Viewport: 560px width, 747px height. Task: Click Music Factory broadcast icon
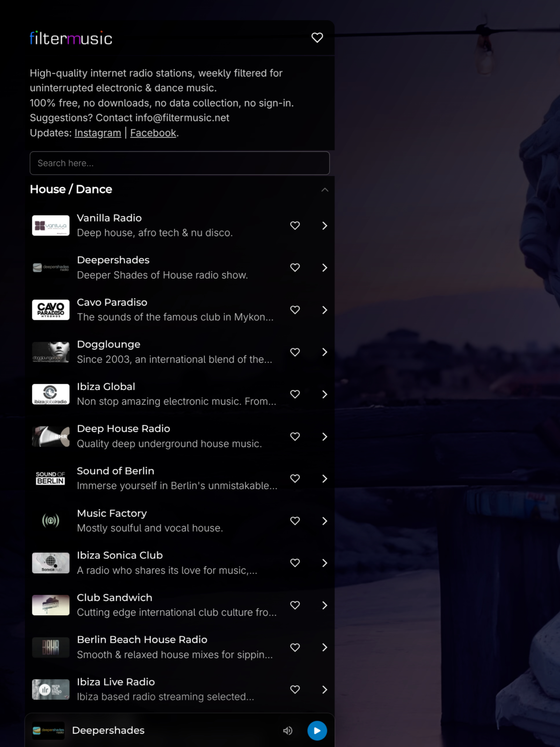[x=51, y=521]
